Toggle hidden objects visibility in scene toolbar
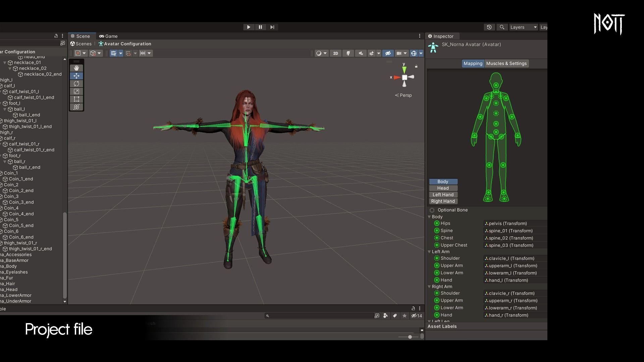Image resolution: width=644 pixels, height=362 pixels. [388, 53]
